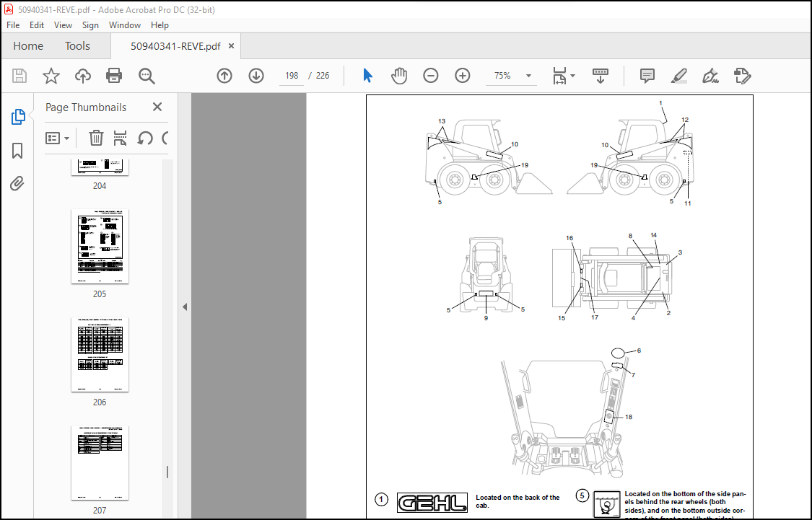Close the Page Thumbnails panel
This screenshot has width=812, height=520.
157,107
